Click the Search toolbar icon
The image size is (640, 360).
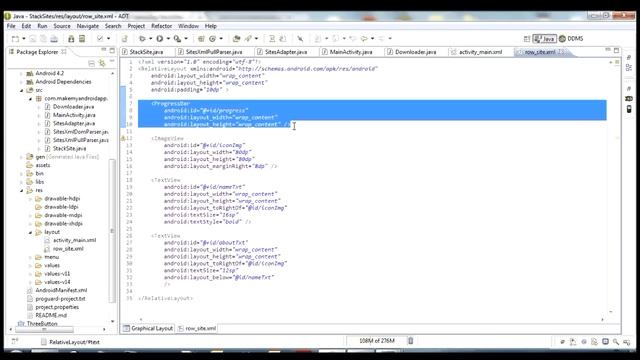pyautogui.click(x=248, y=39)
